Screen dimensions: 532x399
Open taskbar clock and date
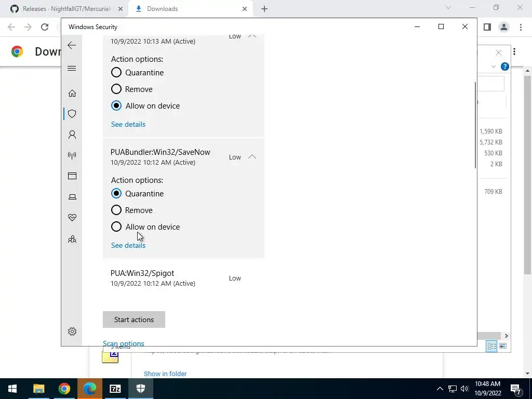click(x=487, y=389)
